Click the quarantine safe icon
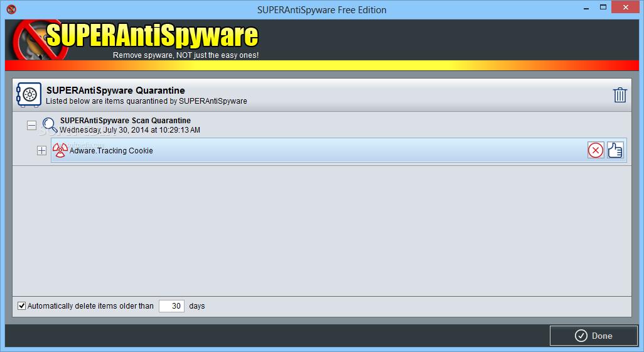 tap(29, 95)
